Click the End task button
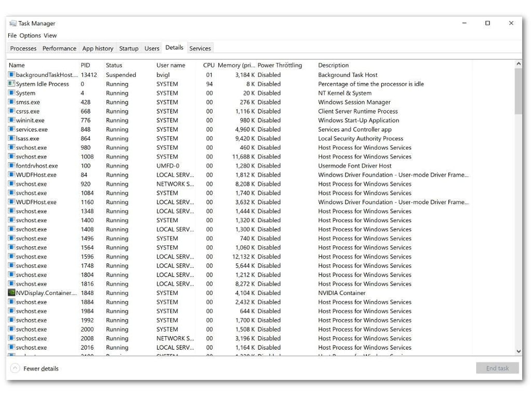This screenshot has height=396, width=532. 497,368
